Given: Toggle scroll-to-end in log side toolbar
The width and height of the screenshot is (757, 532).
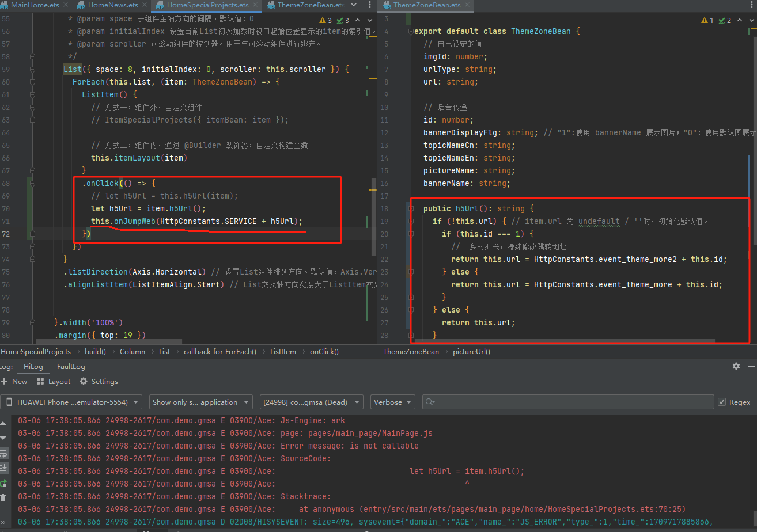Looking at the screenshot, I should tap(4, 468).
